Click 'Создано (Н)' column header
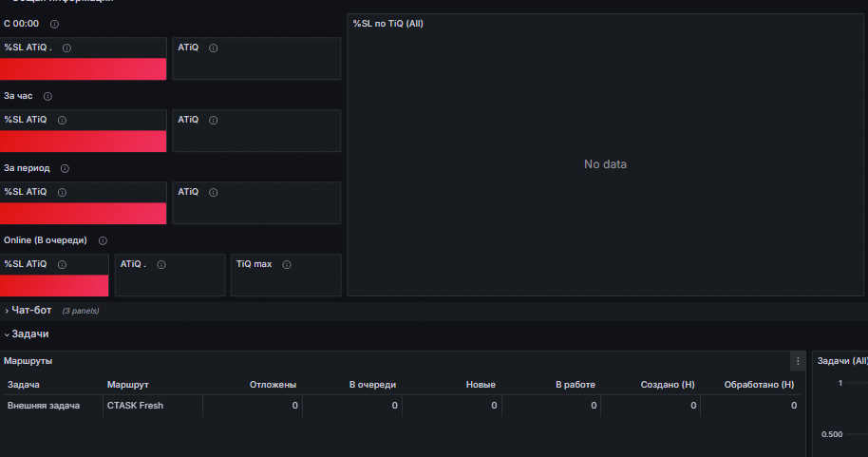Viewport: 868px width, 457px height. [x=668, y=385]
